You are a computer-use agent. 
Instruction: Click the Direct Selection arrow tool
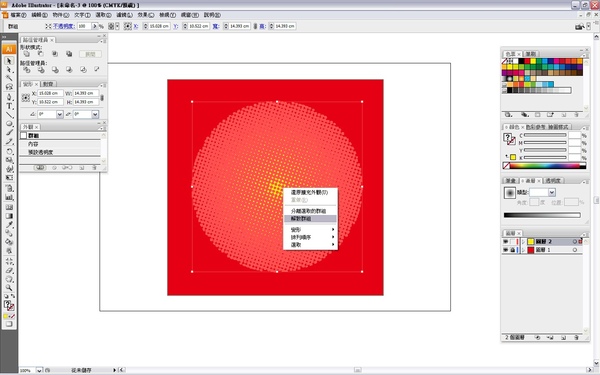(x=10, y=70)
